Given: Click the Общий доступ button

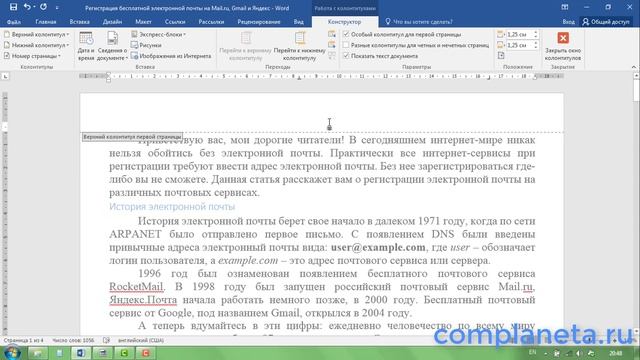Looking at the screenshot, I should [606, 22].
